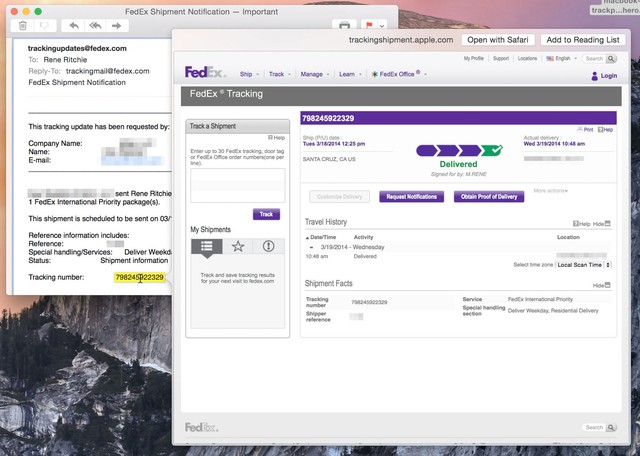Click Request Notifications button
Viewport: 640px width, 456px height.
tap(411, 197)
